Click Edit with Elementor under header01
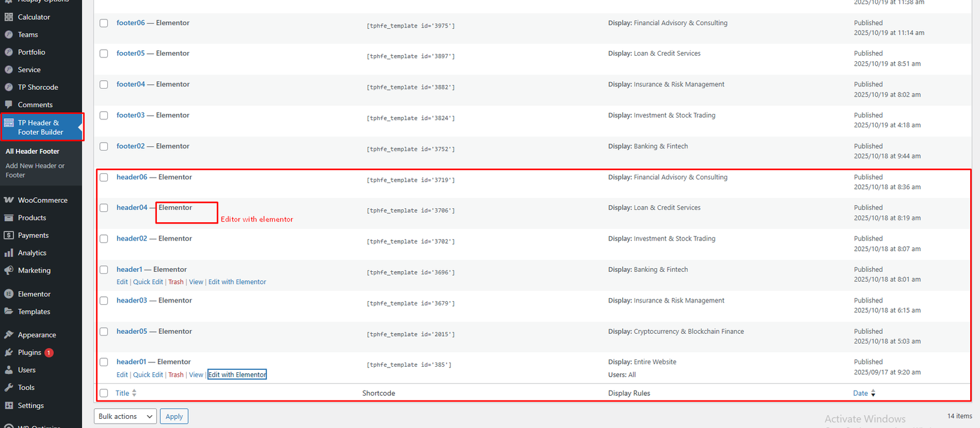This screenshot has height=428, width=980. point(237,375)
